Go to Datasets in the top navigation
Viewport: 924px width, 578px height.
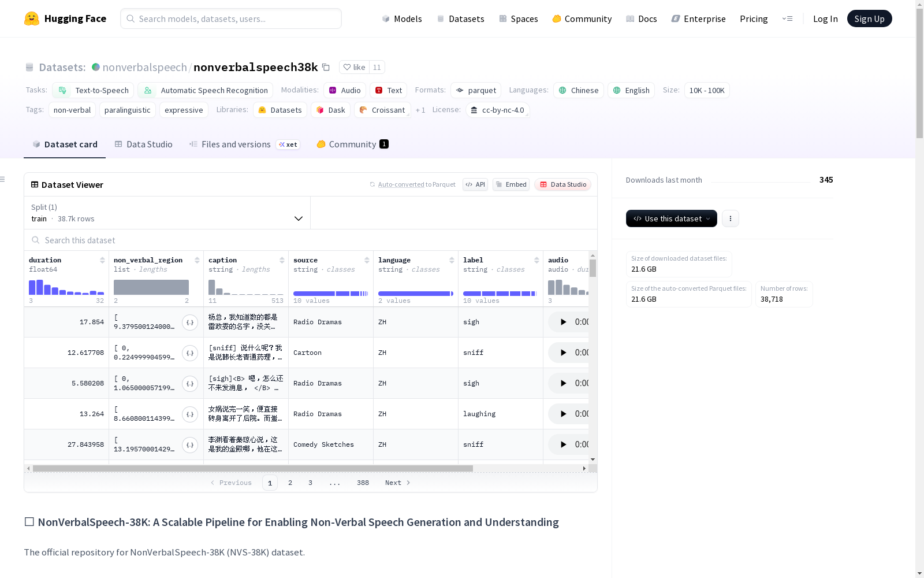tap(460, 18)
